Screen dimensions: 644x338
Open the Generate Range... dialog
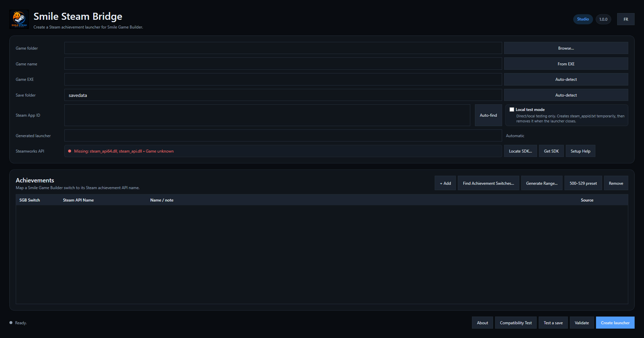tap(542, 183)
